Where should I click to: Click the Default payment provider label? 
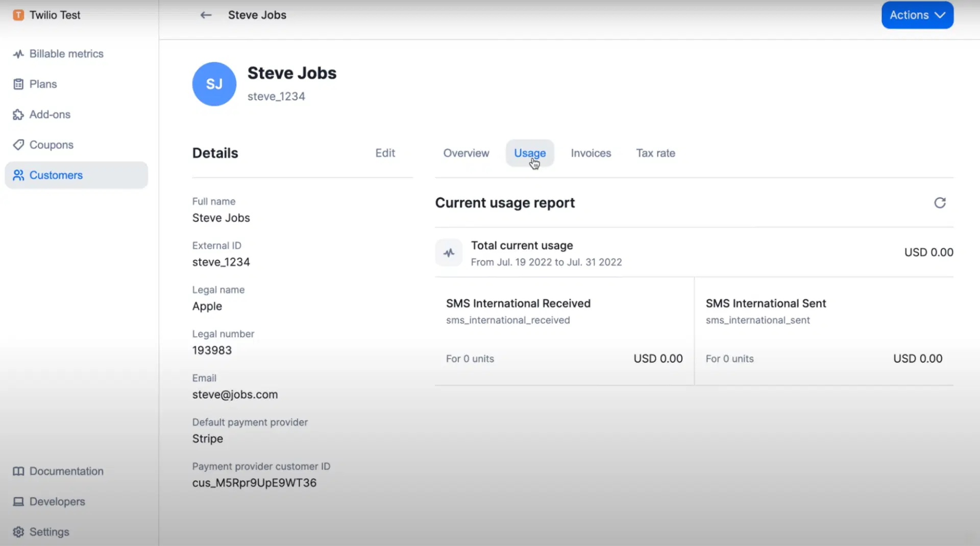(x=250, y=422)
